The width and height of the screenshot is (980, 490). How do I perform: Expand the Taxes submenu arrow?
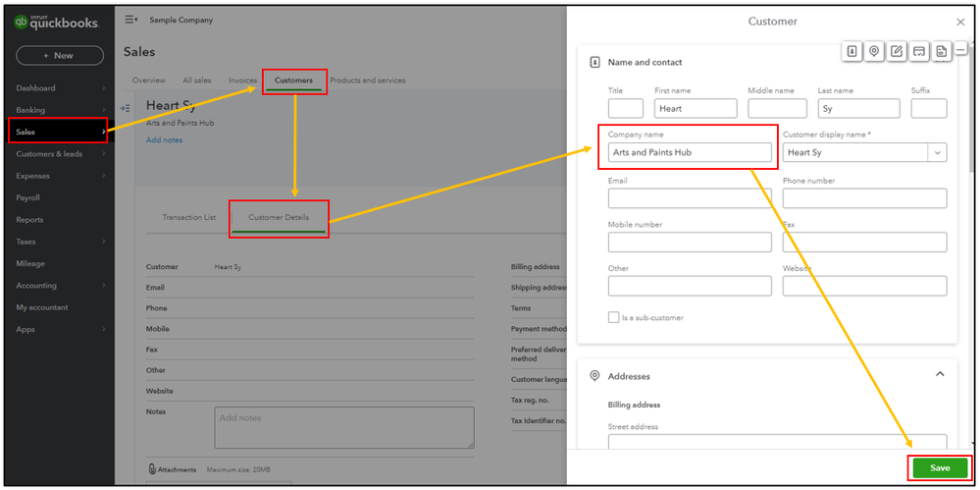(x=104, y=242)
